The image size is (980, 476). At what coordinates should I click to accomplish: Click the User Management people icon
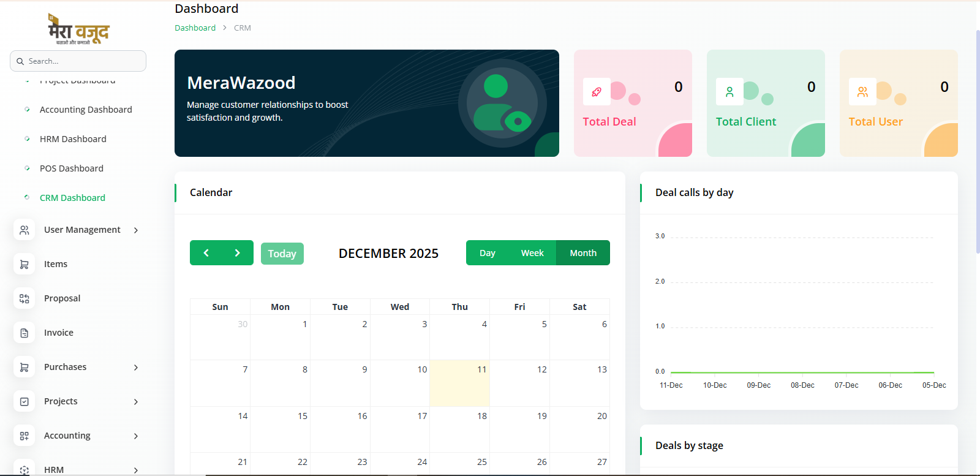coord(24,230)
